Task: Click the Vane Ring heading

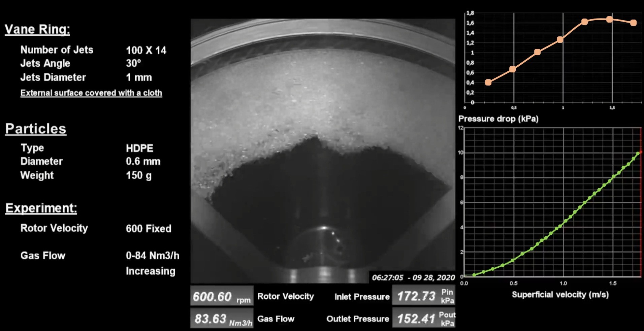Action: (x=37, y=29)
